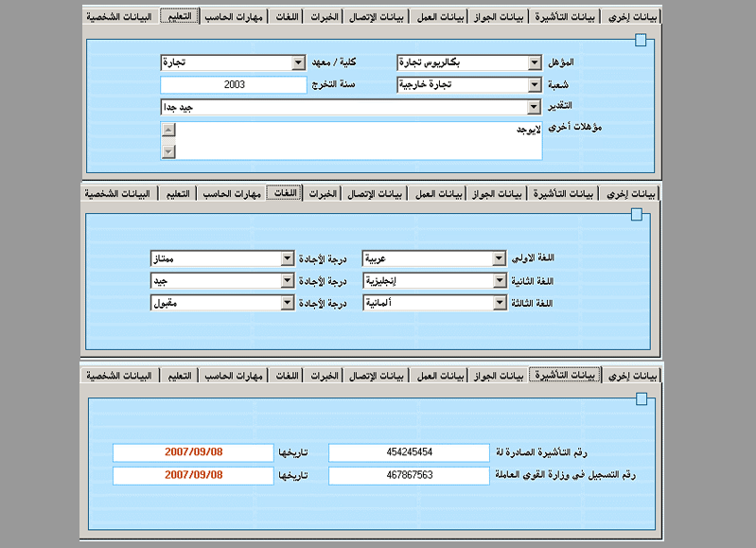Open بيانات الجواز tab above the languages form
This screenshot has width=756, height=548.
[x=497, y=193]
